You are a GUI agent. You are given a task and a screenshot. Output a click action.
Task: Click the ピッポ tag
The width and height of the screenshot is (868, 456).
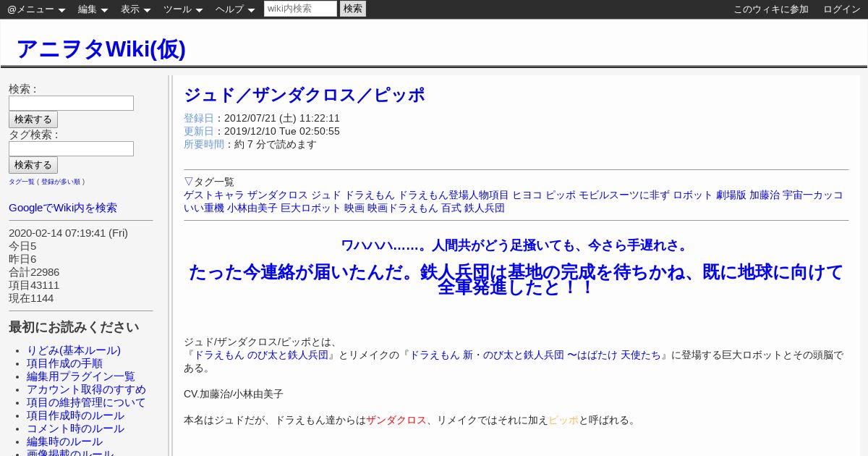tap(561, 195)
